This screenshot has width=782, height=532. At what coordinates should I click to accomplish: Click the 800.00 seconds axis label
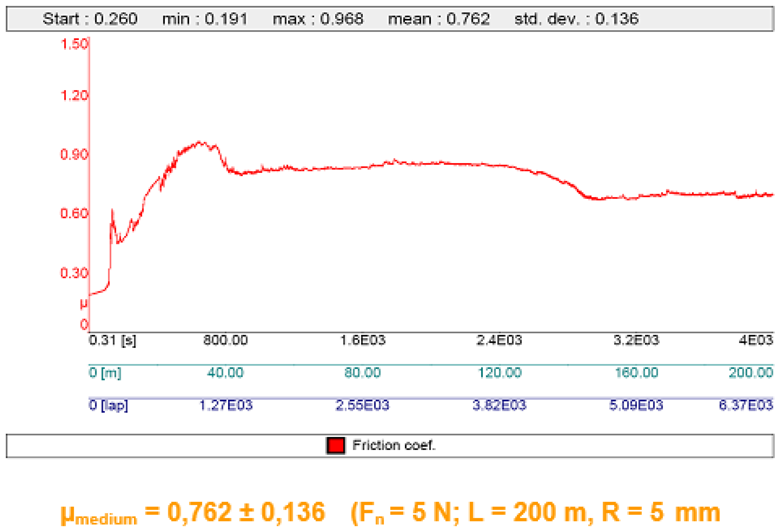(225, 340)
